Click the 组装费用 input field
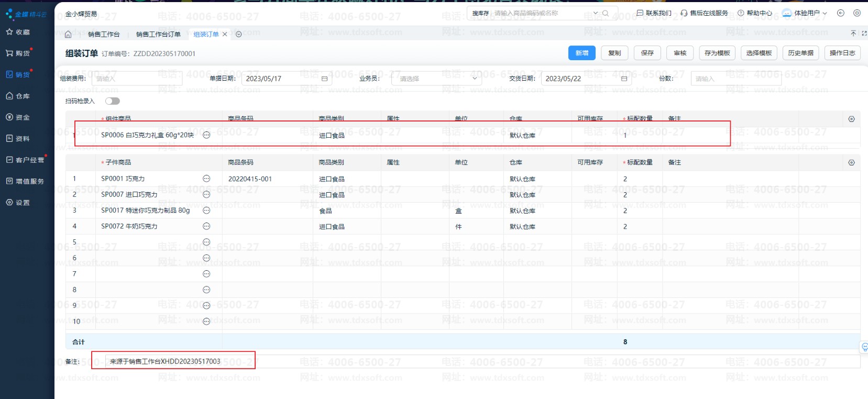The height and width of the screenshot is (399, 868). click(x=137, y=79)
